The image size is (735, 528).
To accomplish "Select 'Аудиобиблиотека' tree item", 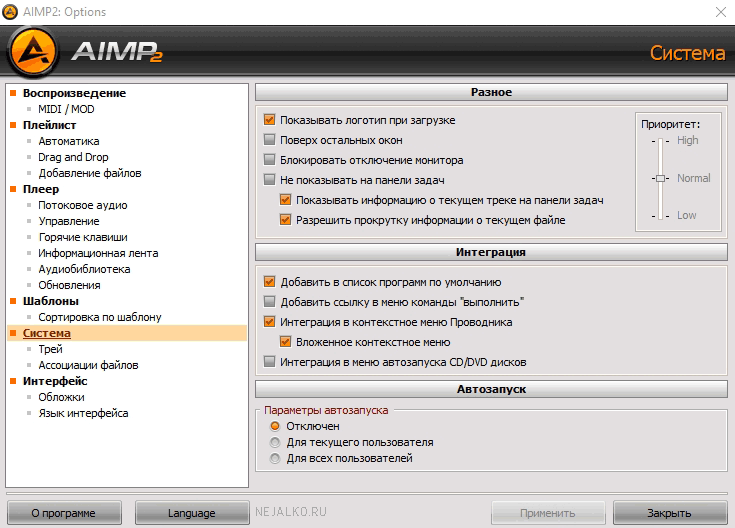I will pos(84,269).
